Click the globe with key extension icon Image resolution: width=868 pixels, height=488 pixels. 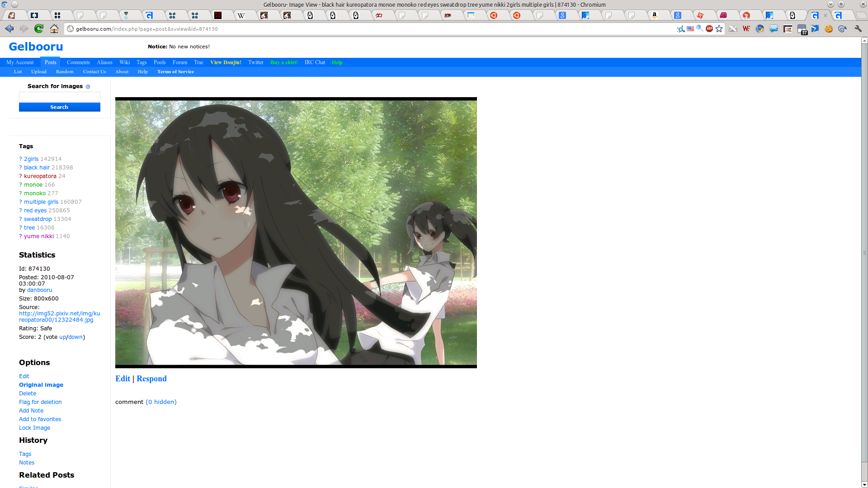coord(760,28)
